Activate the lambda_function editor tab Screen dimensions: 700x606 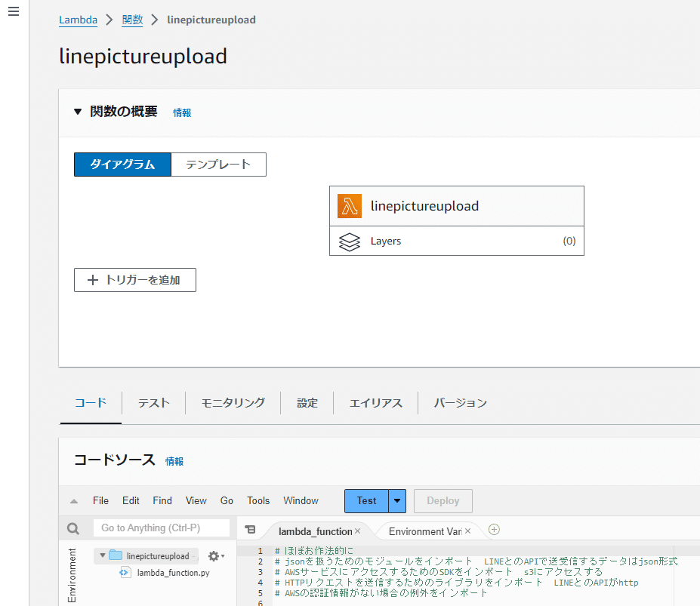tap(315, 531)
